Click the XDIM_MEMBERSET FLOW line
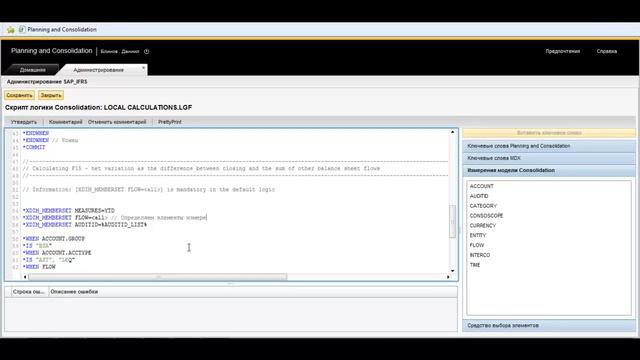 point(115,218)
